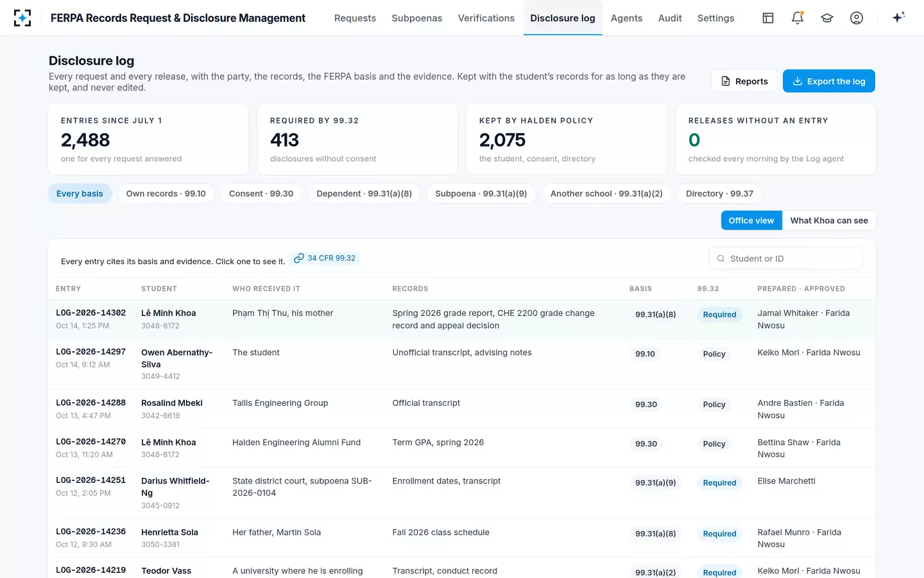Switch to What Khoa can see
924x578 pixels.
pyautogui.click(x=829, y=220)
